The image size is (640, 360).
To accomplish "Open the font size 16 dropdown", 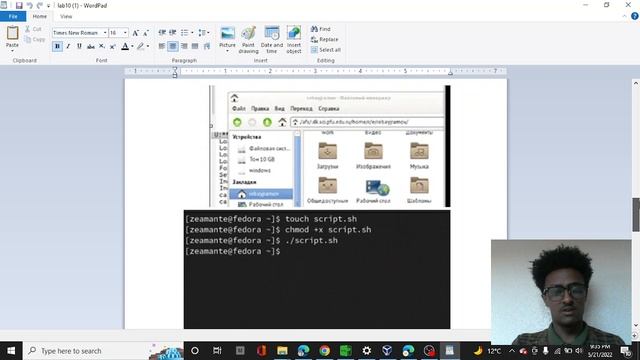I will pos(125,33).
